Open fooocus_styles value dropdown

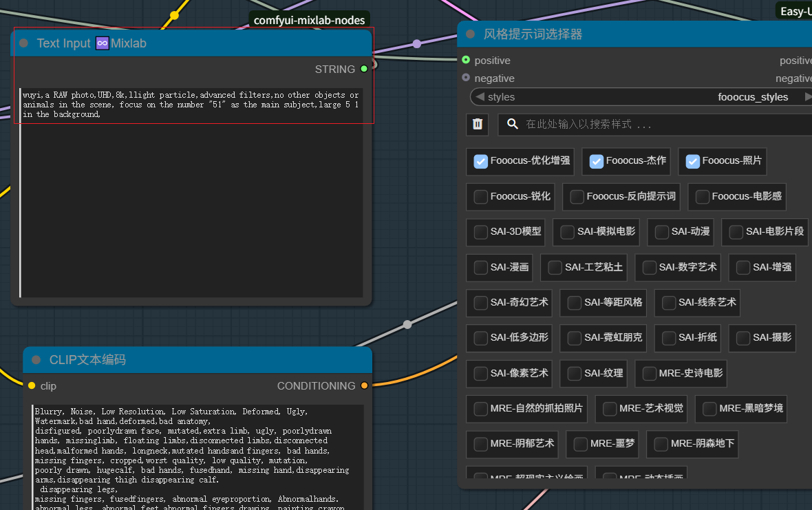click(x=753, y=97)
